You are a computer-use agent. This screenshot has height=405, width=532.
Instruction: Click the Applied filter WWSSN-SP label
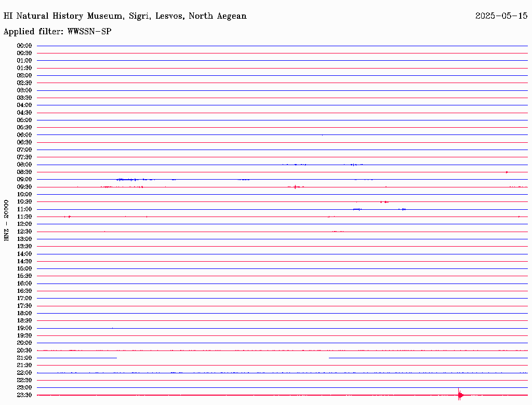57,32
